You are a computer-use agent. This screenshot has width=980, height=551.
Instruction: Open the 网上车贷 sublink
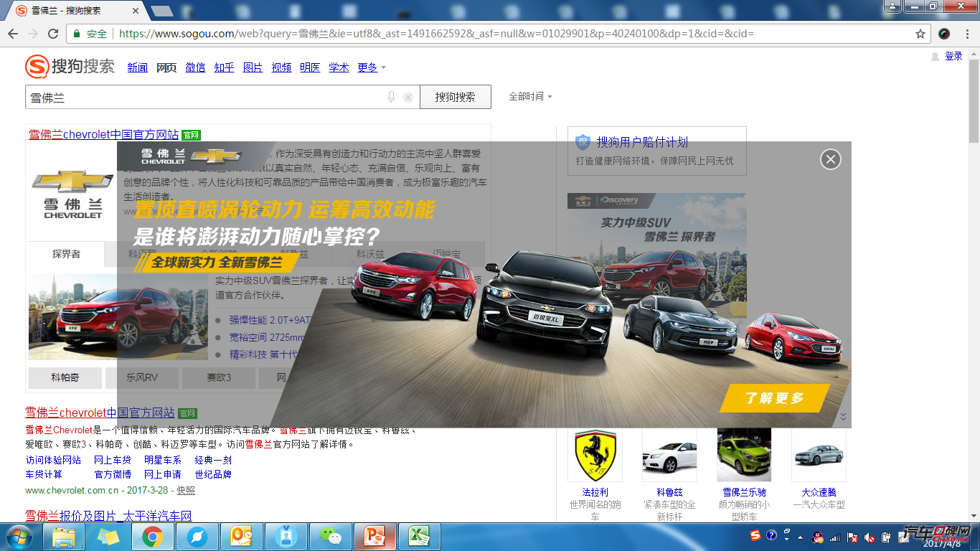tap(113, 460)
